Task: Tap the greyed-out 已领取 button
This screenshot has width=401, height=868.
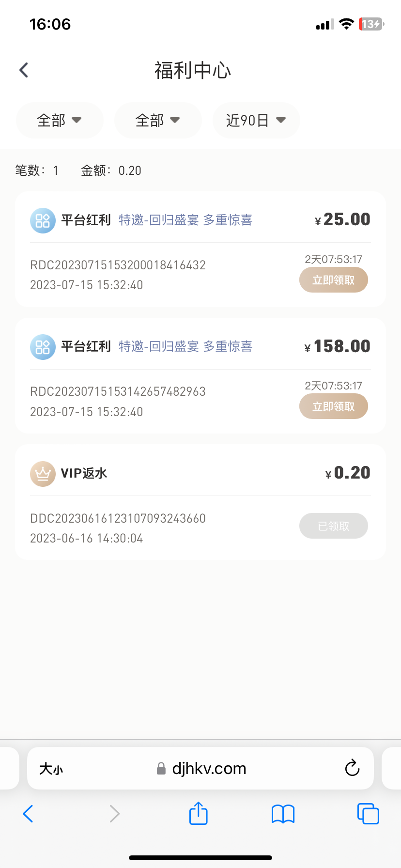Action: 333,526
